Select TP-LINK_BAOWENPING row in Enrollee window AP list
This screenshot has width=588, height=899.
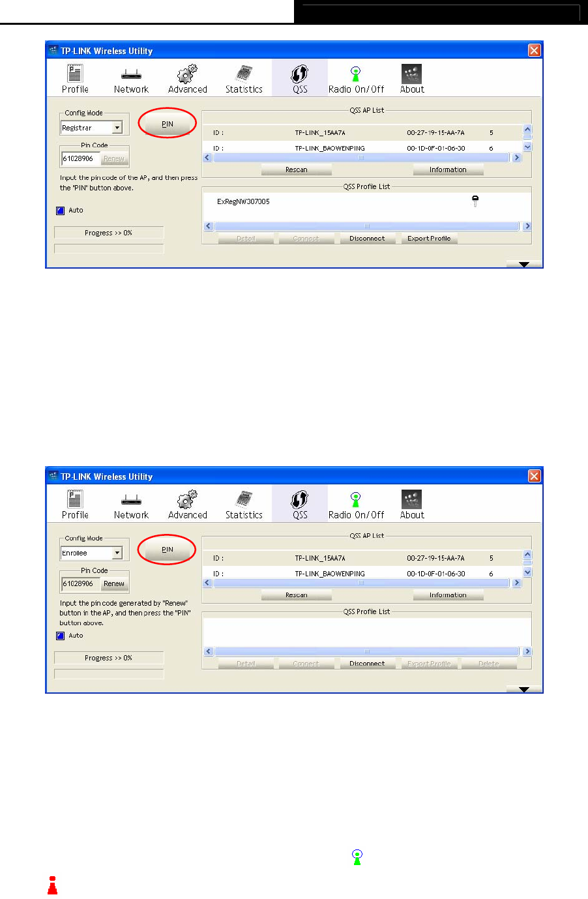point(362,573)
